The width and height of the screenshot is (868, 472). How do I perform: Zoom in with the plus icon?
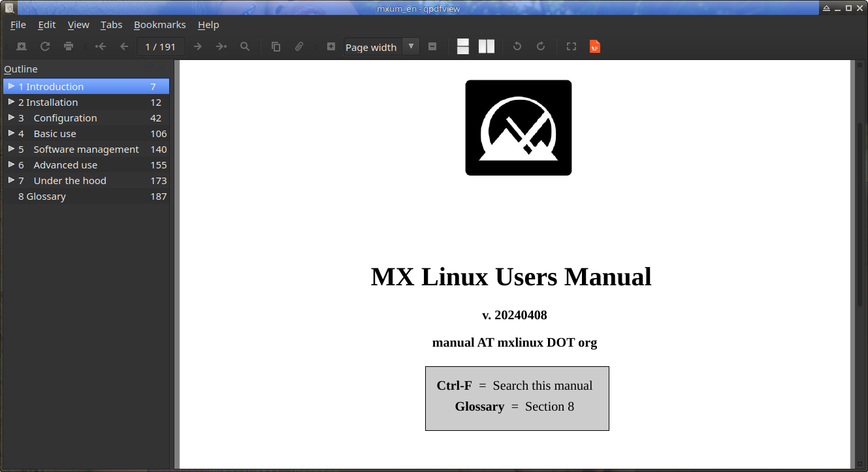click(331, 46)
